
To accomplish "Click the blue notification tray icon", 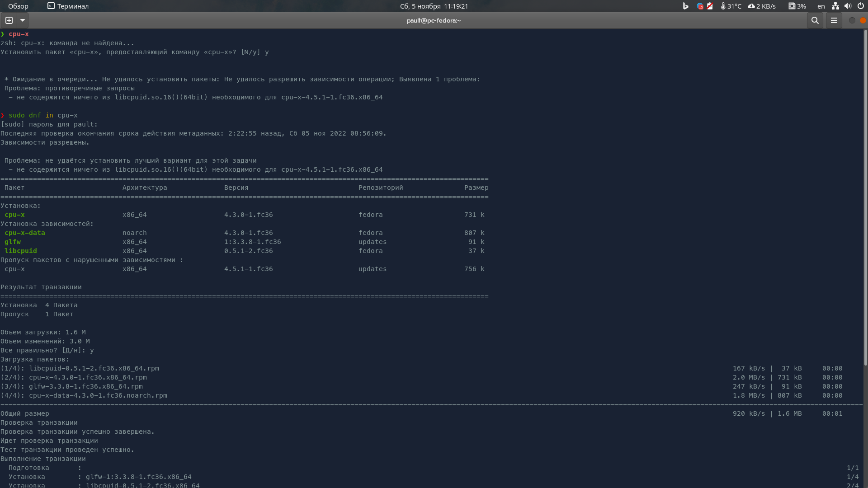I will point(700,6).
